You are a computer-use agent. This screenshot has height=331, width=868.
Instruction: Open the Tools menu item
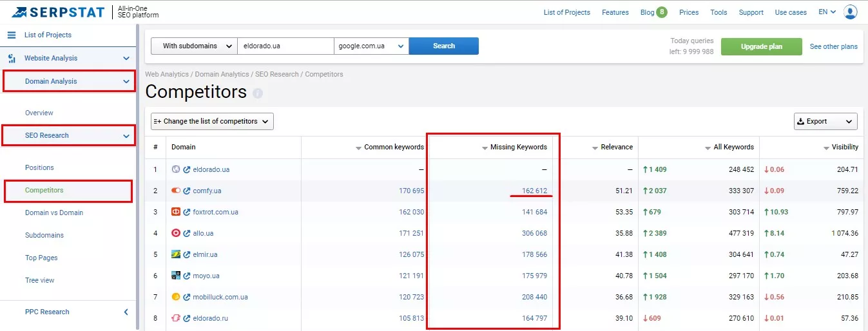[x=719, y=12]
